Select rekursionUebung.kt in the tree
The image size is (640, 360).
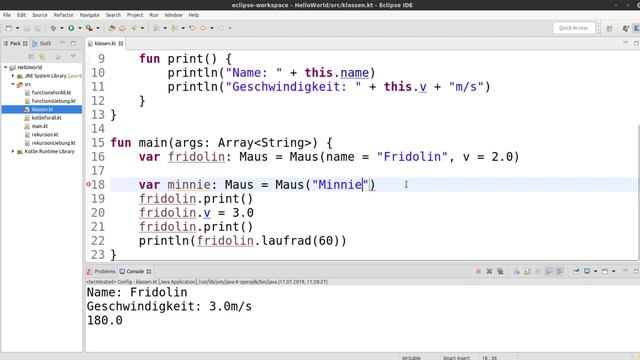(50, 143)
